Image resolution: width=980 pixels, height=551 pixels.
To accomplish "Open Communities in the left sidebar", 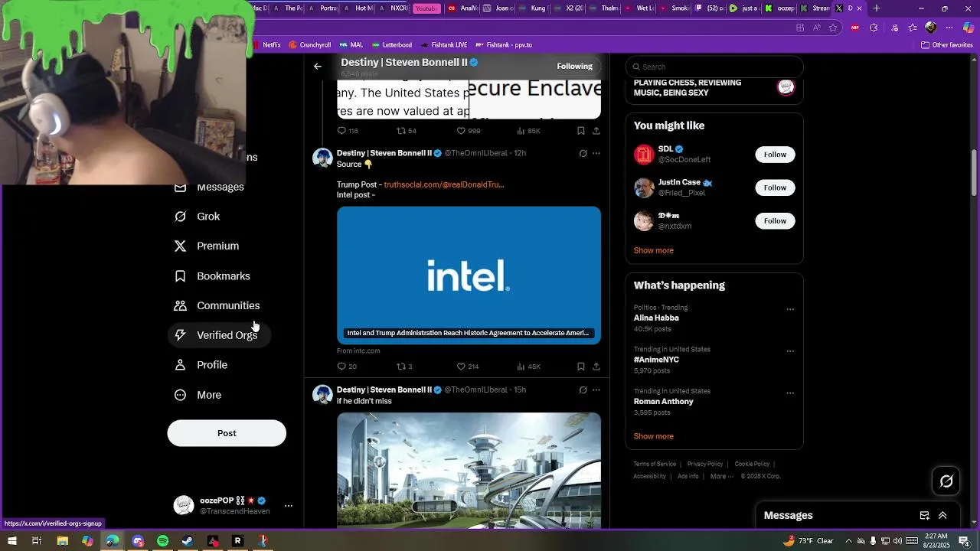I will [217, 306].
